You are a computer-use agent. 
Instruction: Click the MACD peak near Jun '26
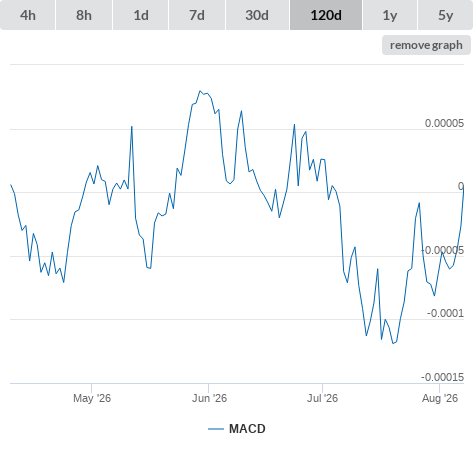point(200,91)
